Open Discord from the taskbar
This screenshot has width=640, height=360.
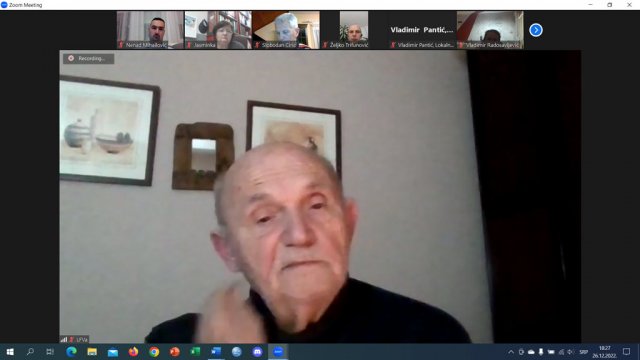[257, 351]
